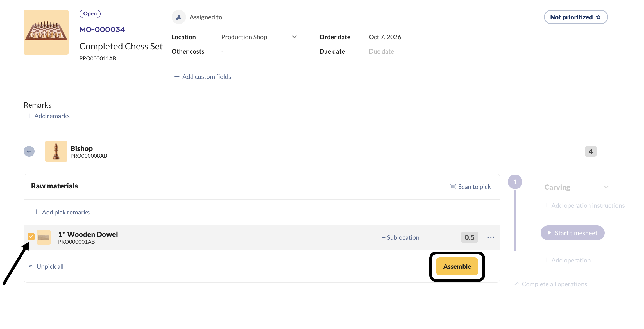The width and height of the screenshot is (644, 329).
Task: Click the star icon in Not prioritized
Action: pyautogui.click(x=598, y=17)
